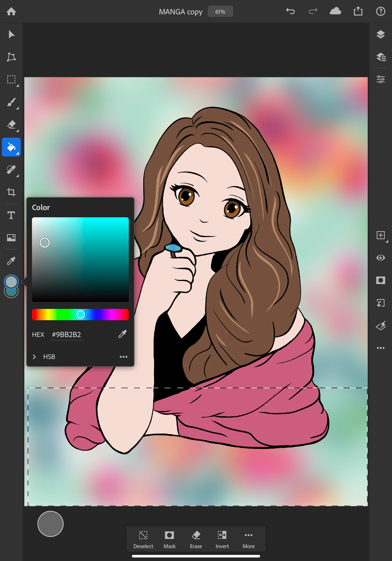
Task: Open the Place Image tool
Action: pyautogui.click(x=11, y=238)
